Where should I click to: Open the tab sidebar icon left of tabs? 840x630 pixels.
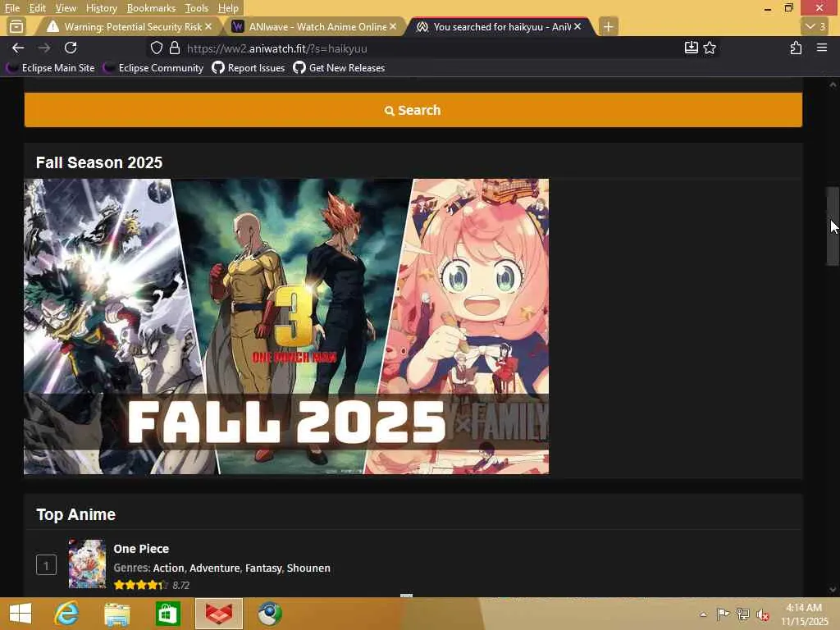coord(16,26)
